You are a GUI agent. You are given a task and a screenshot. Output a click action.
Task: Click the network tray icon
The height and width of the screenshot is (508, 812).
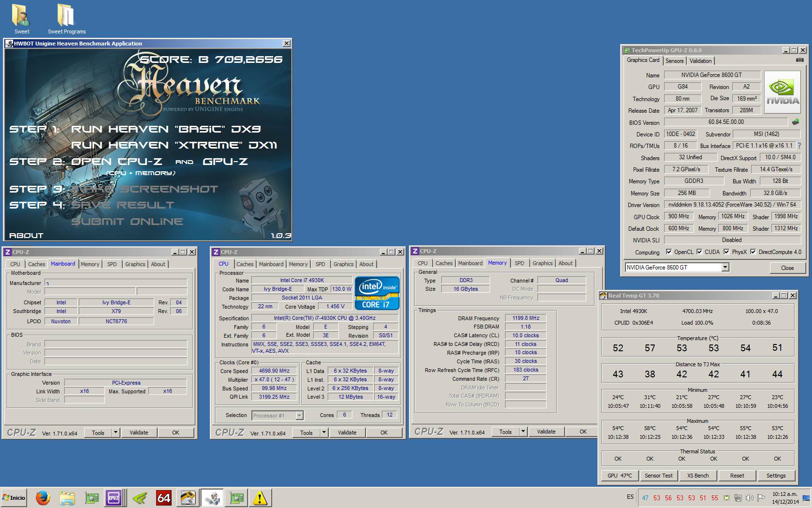[x=738, y=498]
